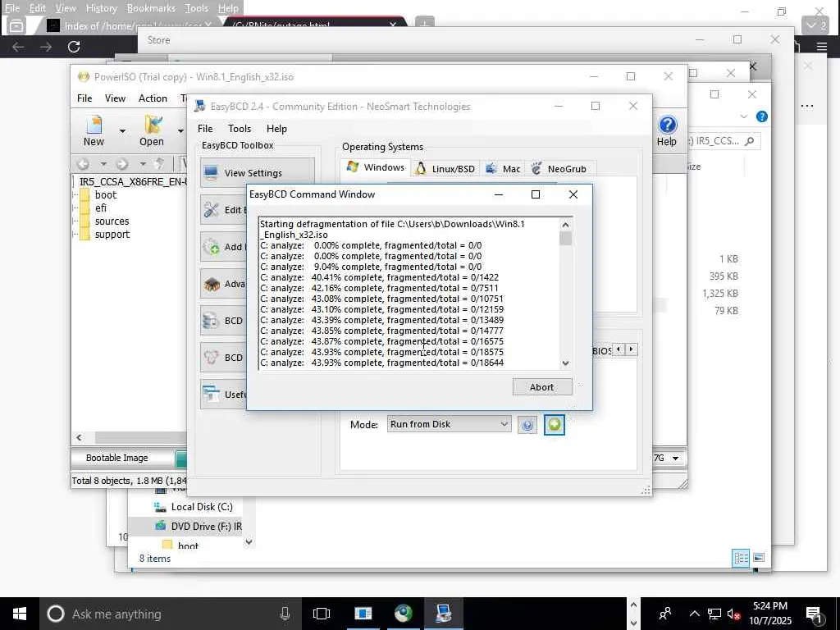
Task: Click the Cortana microphone icon
Action: coord(285,614)
